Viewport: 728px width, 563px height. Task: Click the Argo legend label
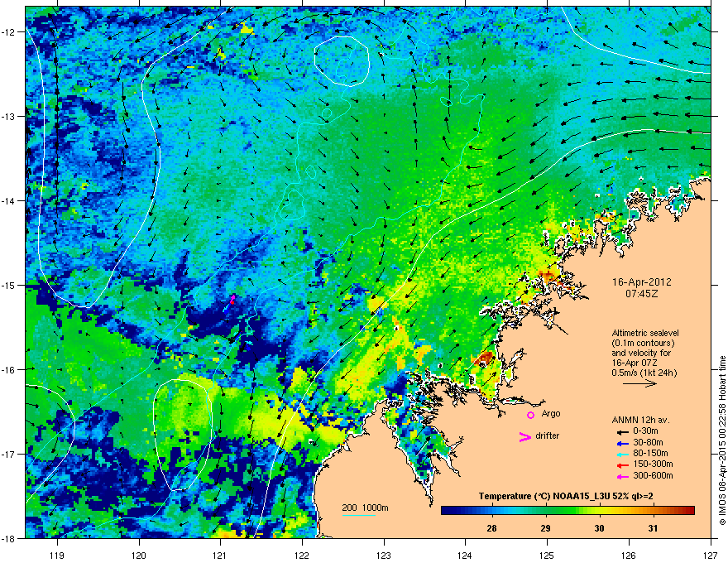[551, 414]
